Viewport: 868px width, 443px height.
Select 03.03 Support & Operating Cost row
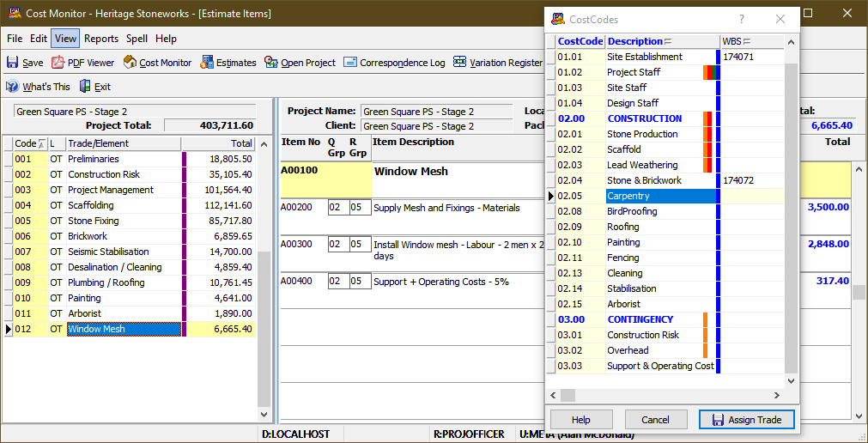(665, 366)
